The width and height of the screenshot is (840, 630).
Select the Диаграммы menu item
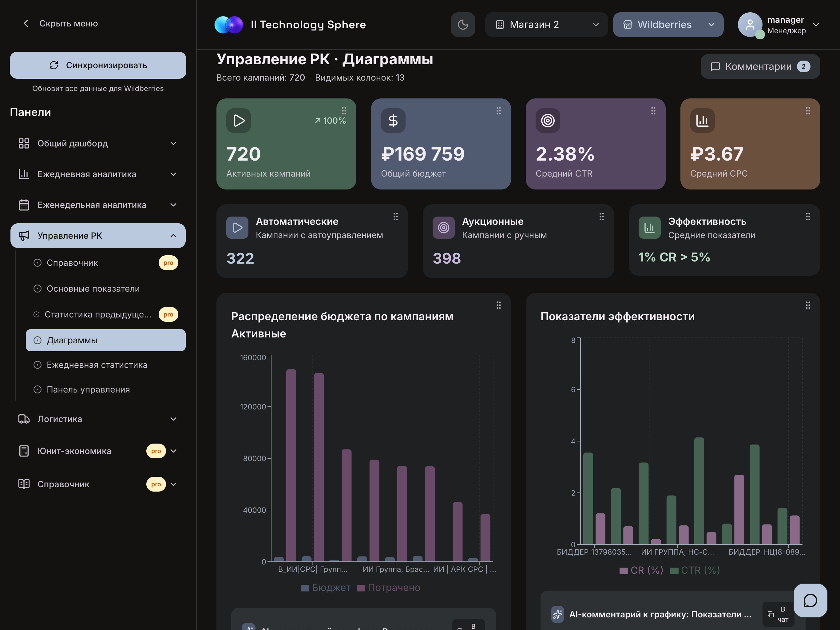[x=71, y=340]
